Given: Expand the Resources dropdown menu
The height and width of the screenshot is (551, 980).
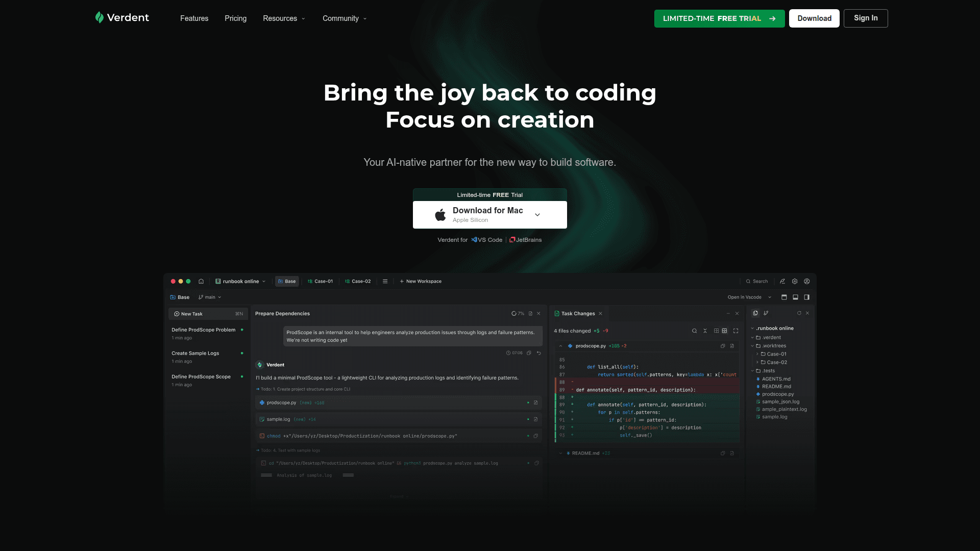Looking at the screenshot, I should pos(284,18).
